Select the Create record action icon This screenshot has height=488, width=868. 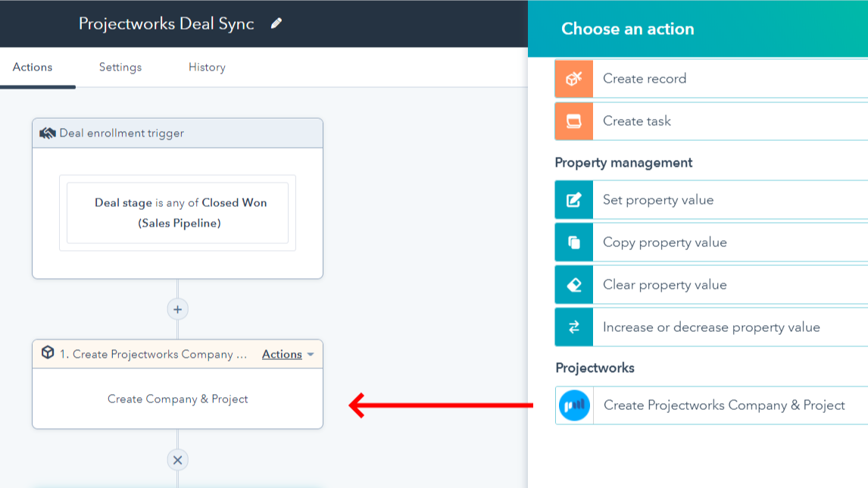coord(573,78)
